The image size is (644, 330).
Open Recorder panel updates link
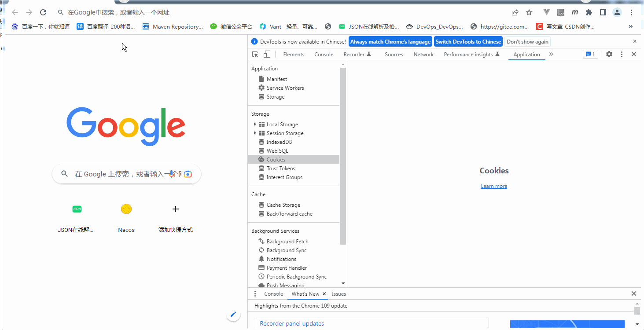click(x=292, y=323)
